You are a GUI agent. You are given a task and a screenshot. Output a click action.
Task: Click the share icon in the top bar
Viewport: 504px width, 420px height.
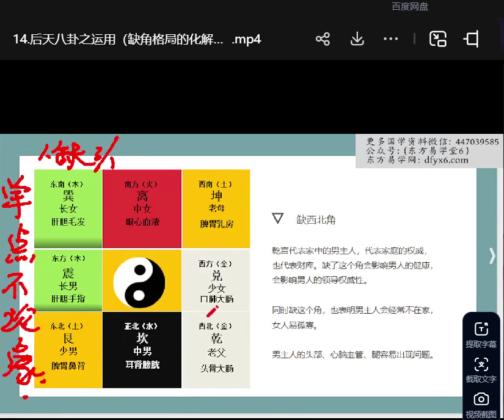point(323,40)
